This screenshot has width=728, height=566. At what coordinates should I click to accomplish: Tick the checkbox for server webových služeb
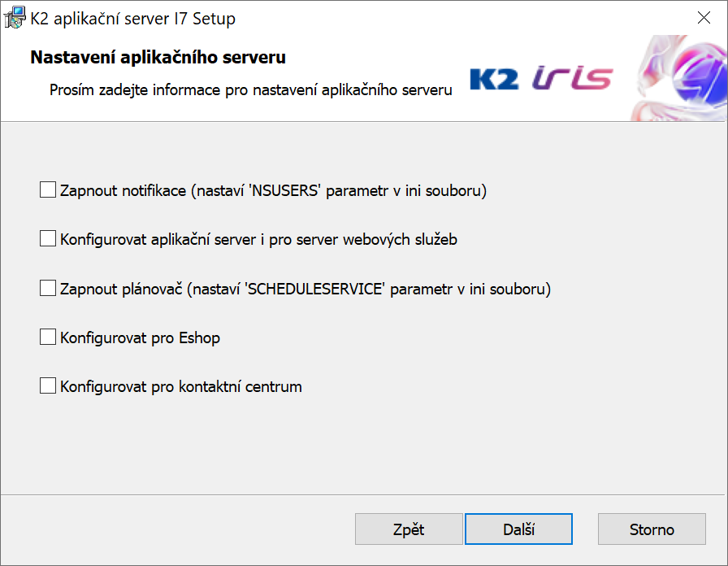(x=48, y=239)
